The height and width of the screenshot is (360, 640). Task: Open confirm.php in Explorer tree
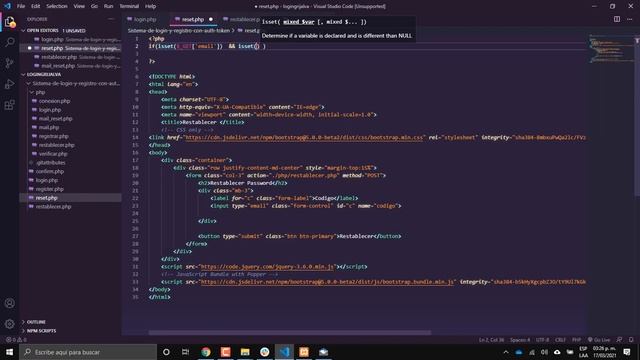tap(49, 171)
